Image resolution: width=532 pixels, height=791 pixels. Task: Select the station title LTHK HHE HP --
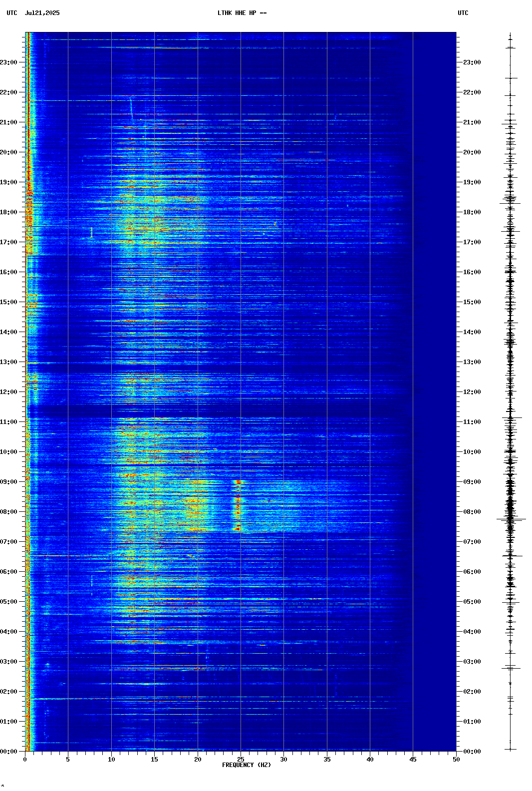point(242,13)
